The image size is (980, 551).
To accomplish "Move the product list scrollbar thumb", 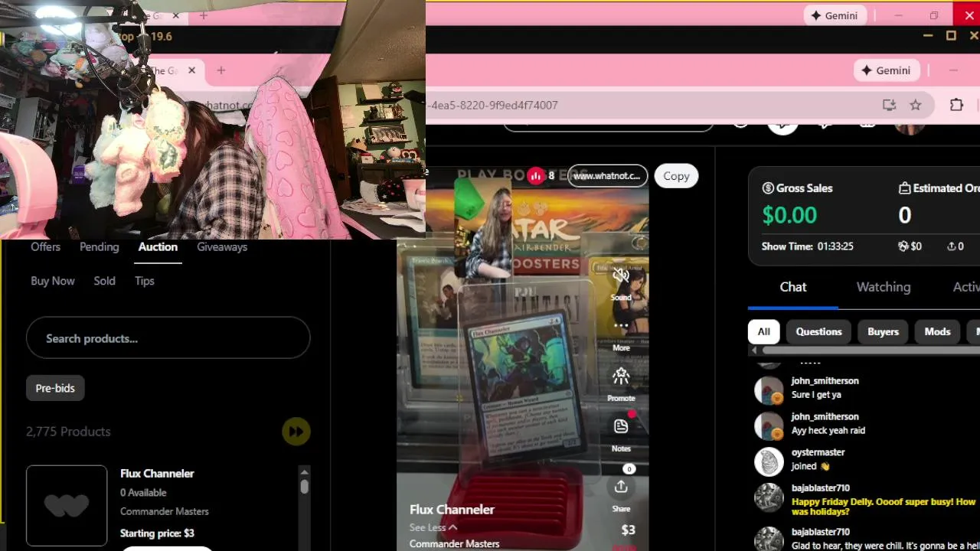I will coord(304,487).
